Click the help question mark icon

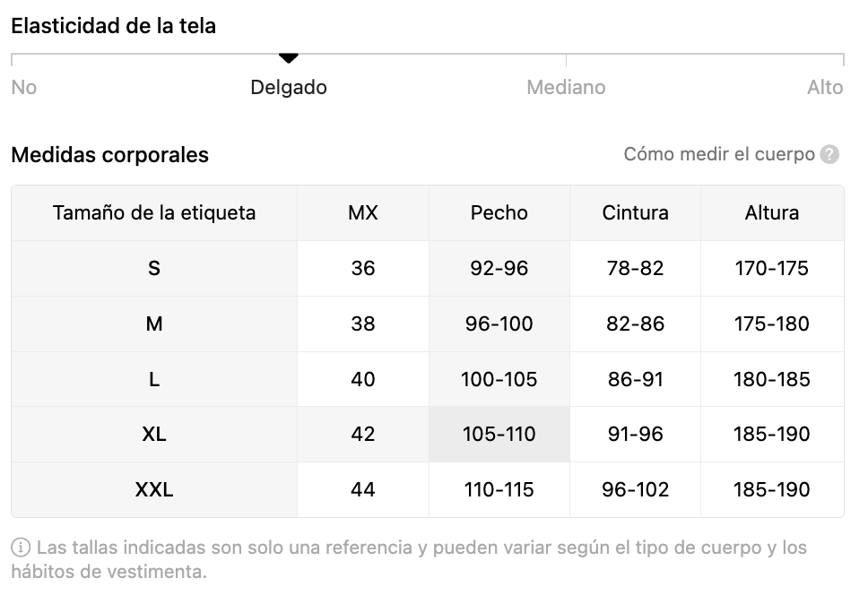829,155
